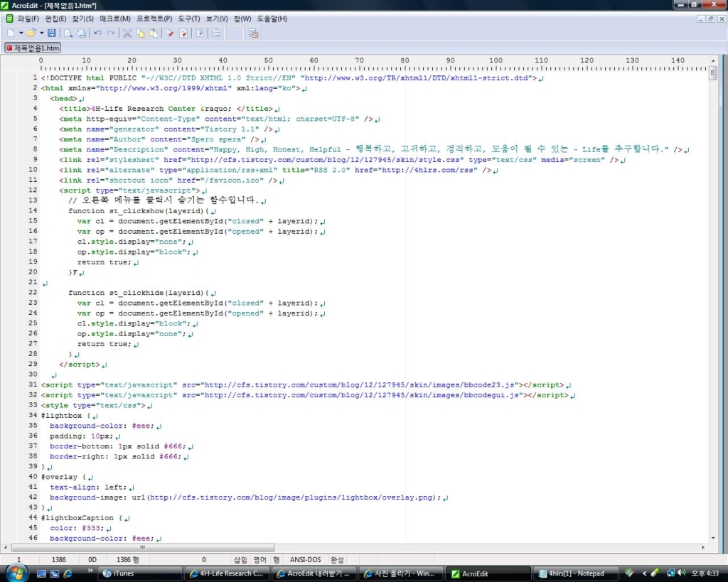Switch to AcroEdit 내려받기 browser taskbar button
The width and height of the screenshot is (728, 582).
click(315, 573)
